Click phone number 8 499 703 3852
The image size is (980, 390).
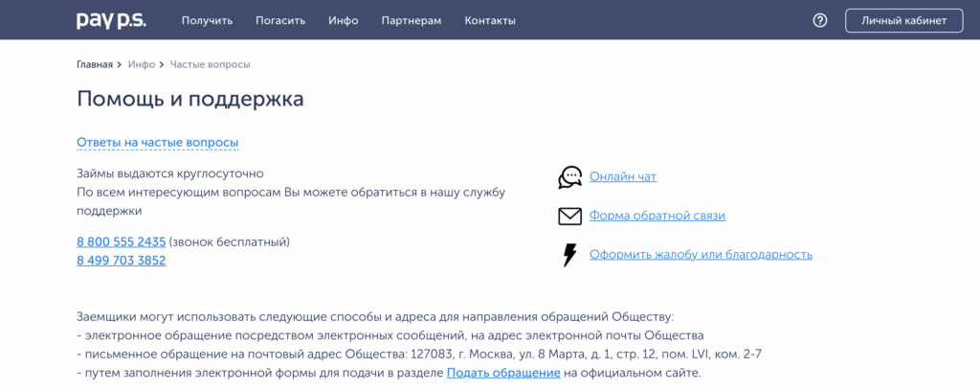tap(122, 260)
